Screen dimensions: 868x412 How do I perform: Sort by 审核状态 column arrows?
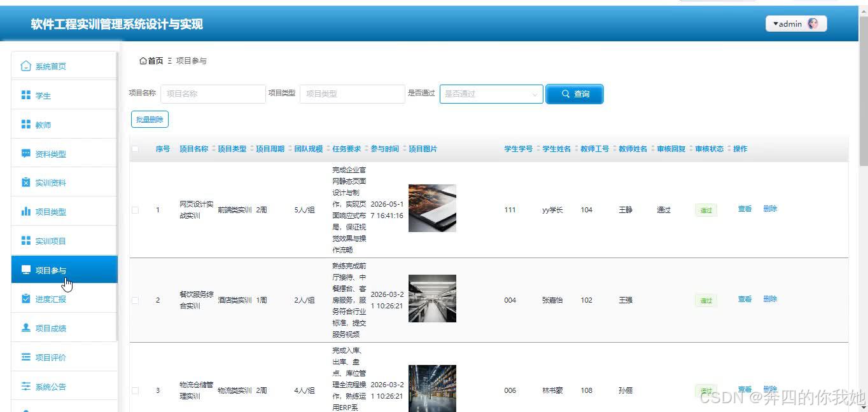729,149
